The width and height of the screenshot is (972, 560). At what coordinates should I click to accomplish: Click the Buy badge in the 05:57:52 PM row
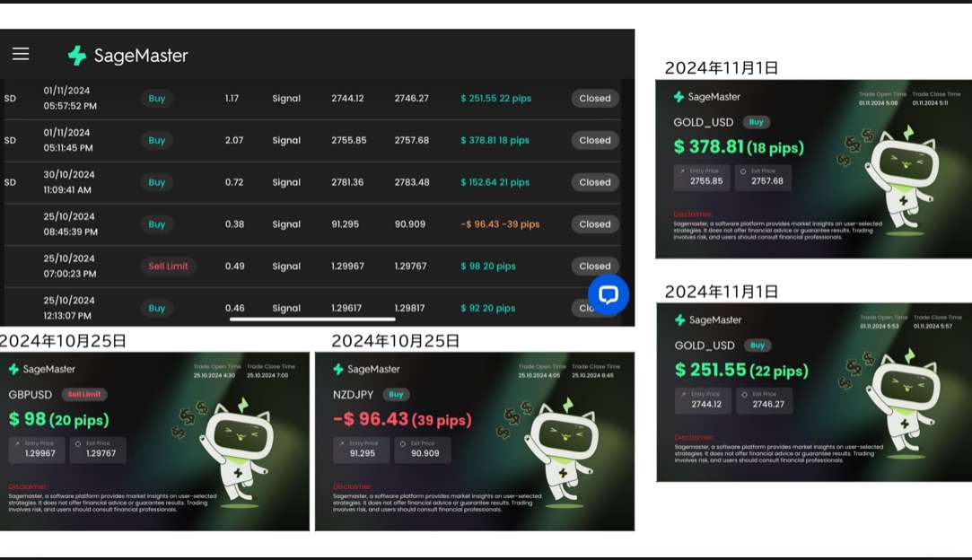click(157, 99)
